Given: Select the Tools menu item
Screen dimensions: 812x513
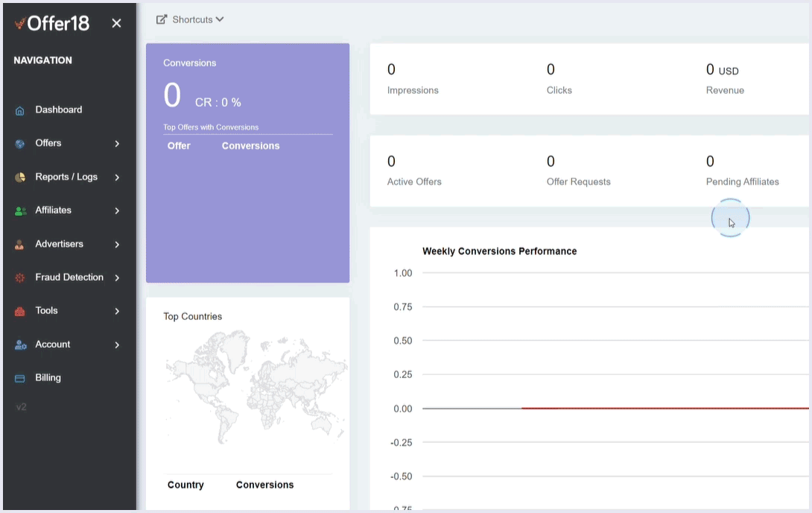Looking at the screenshot, I should tap(46, 310).
